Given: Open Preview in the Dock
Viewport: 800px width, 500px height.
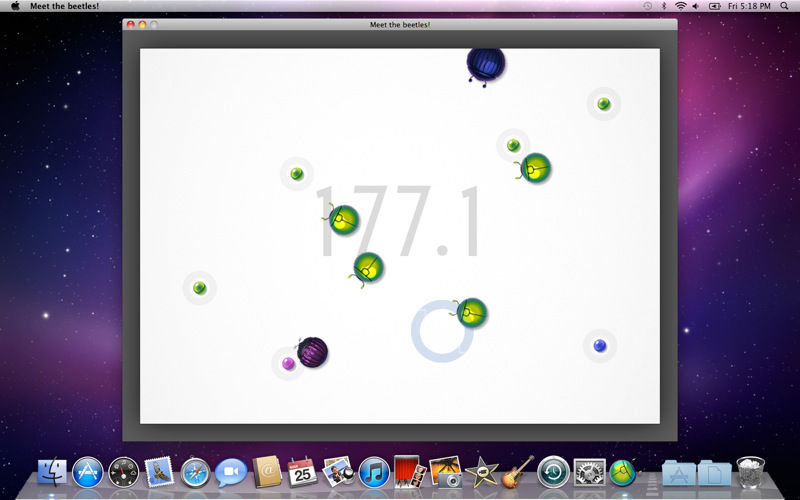Looking at the screenshot, I should click(x=338, y=471).
